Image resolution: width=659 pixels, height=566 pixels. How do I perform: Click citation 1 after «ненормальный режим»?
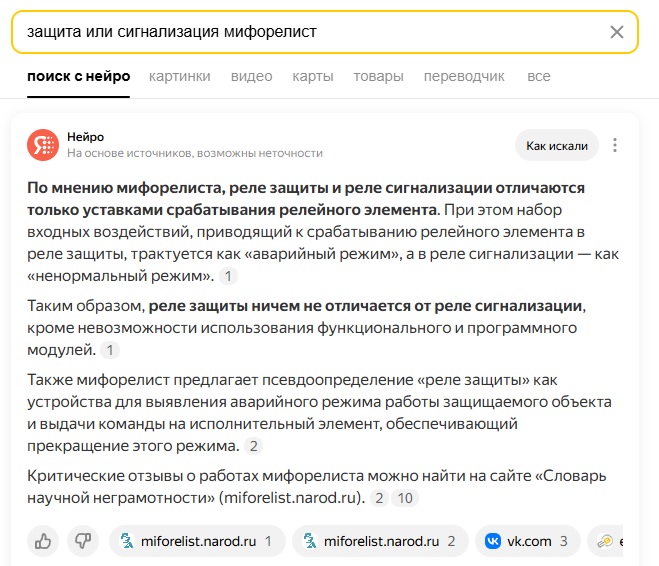tap(228, 276)
